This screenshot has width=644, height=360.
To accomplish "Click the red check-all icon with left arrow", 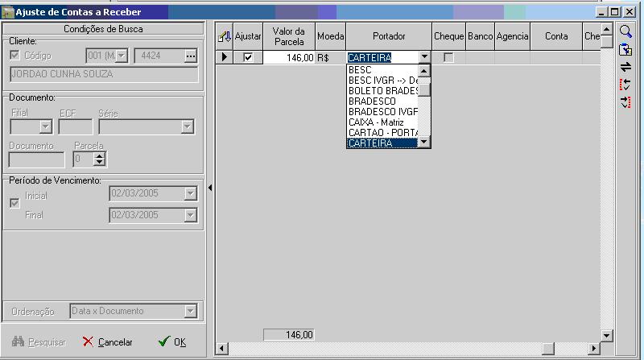I will click(x=625, y=85).
